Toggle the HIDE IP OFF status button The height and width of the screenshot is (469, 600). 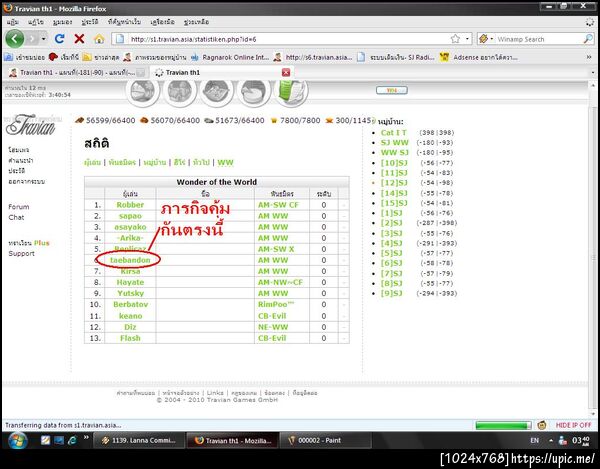point(573,425)
